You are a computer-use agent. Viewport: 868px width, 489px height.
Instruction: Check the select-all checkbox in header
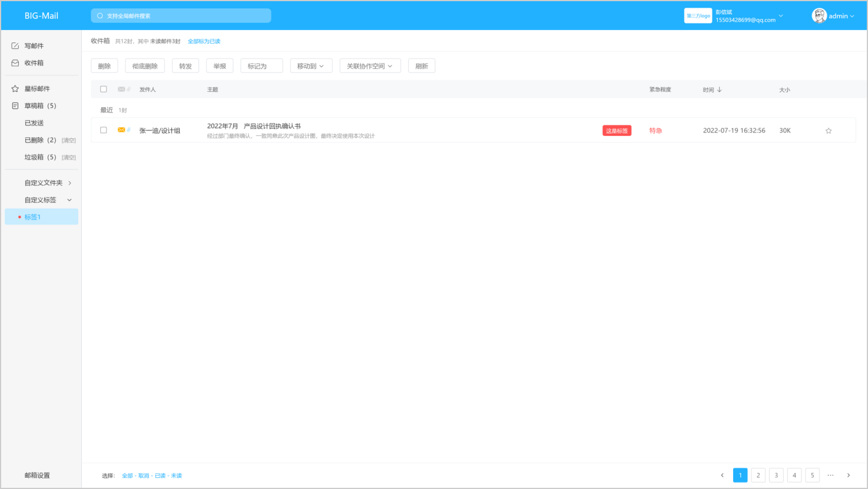tap(104, 89)
